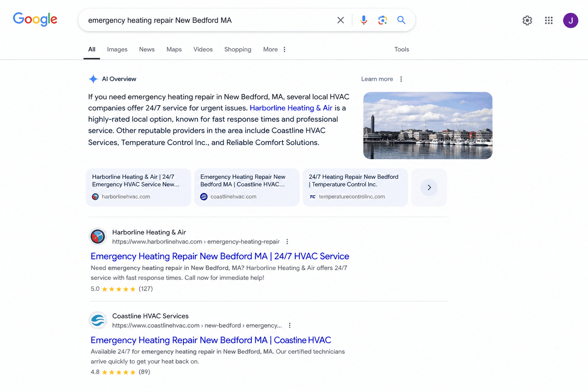Screen dimensions: 588x392
Task: Click the Coastline HVAC Services site name
Action: [x=150, y=316]
